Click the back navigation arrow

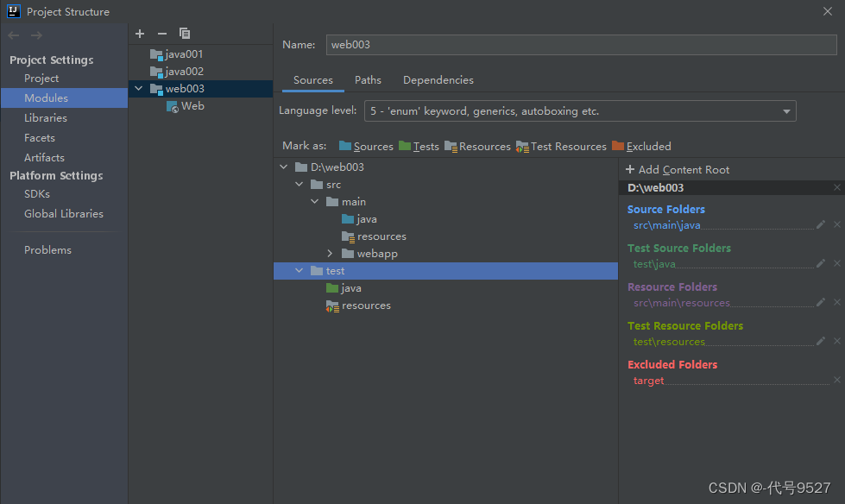14,35
